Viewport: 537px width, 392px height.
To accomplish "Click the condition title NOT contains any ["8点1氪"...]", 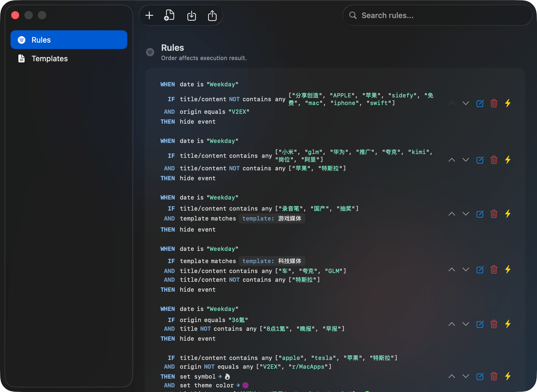I will 262,329.
